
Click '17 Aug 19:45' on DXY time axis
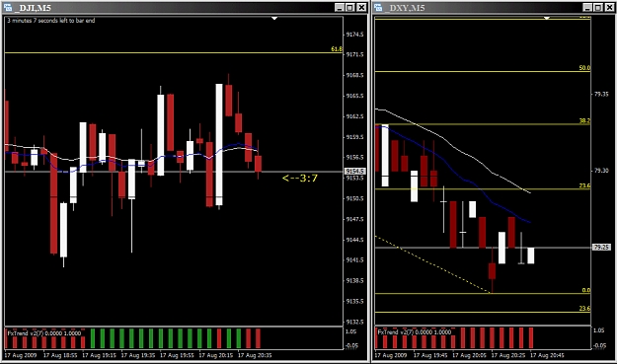click(x=430, y=355)
